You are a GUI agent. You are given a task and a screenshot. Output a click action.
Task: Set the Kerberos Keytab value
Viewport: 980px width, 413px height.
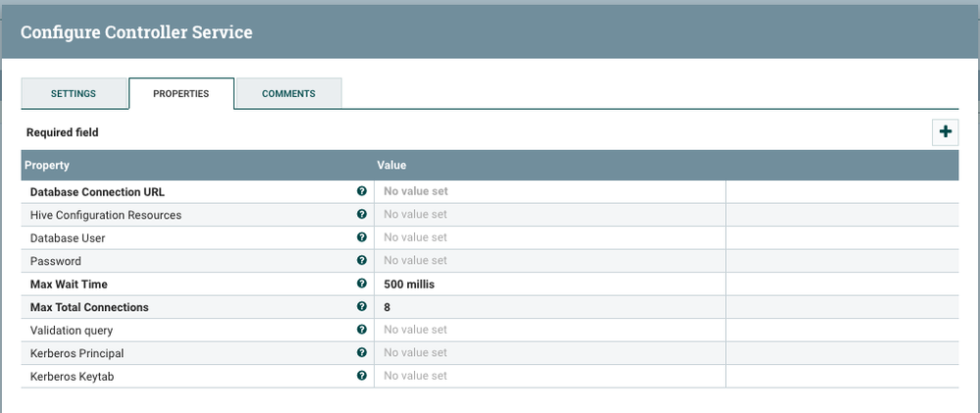(x=549, y=376)
